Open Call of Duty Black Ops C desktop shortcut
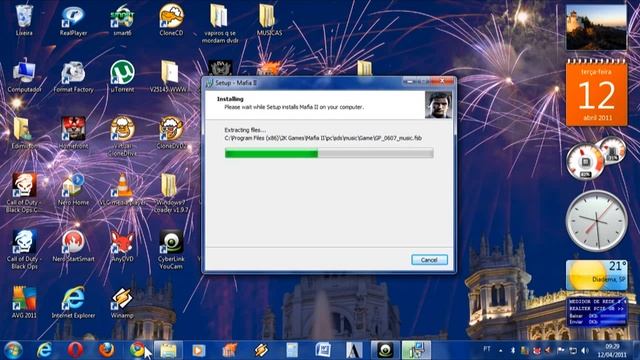The height and width of the screenshot is (360, 640). click(24, 192)
